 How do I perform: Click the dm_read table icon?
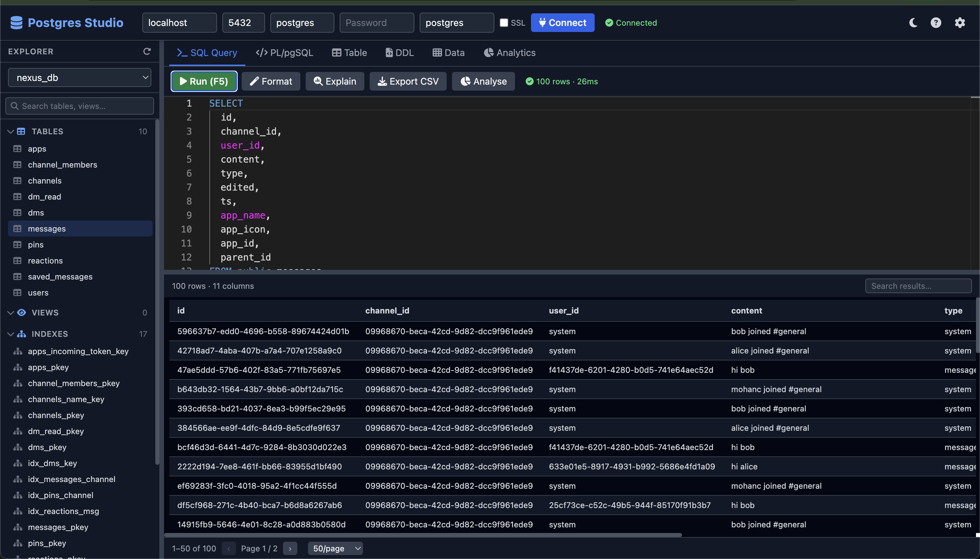point(17,197)
